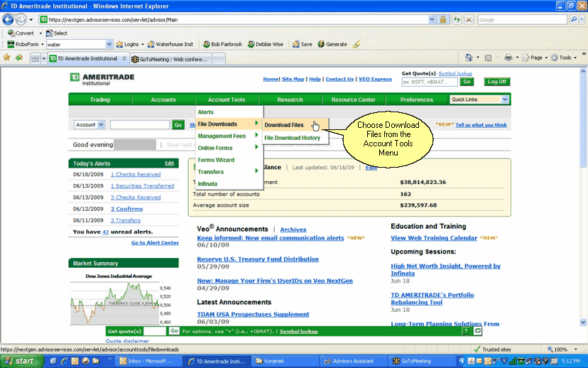Open the RoboForm search box dropdown
The height and width of the screenshot is (368, 588).
[x=109, y=44]
